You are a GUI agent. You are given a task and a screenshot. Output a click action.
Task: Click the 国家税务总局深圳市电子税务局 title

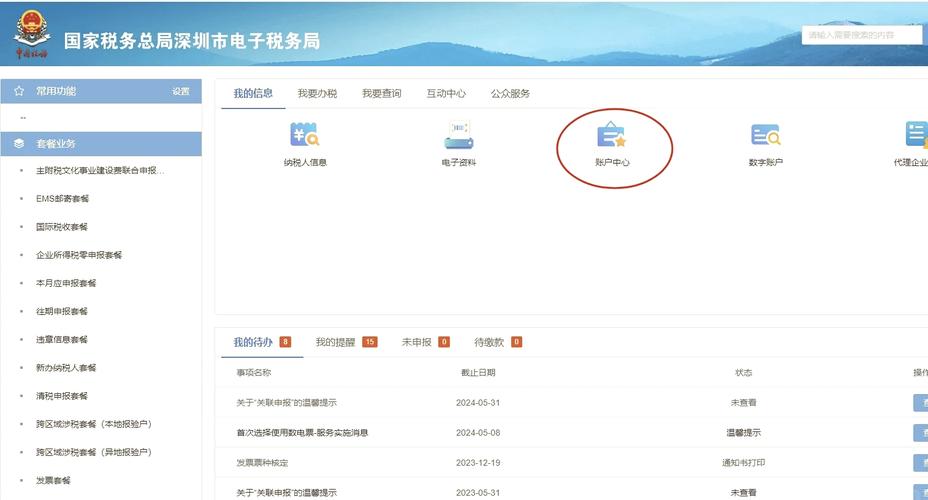[x=192, y=41]
